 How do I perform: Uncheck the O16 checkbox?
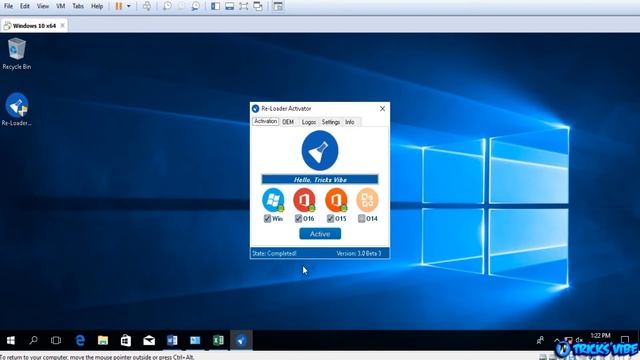[298, 219]
